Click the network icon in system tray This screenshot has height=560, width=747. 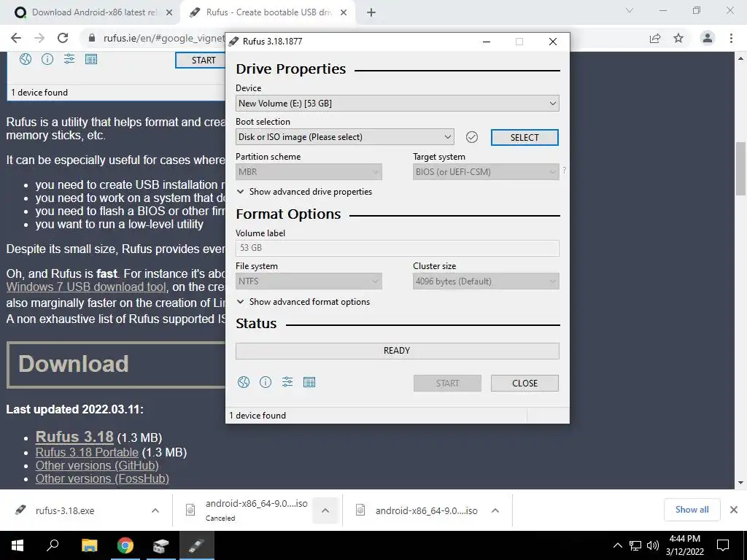(x=635, y=545)
